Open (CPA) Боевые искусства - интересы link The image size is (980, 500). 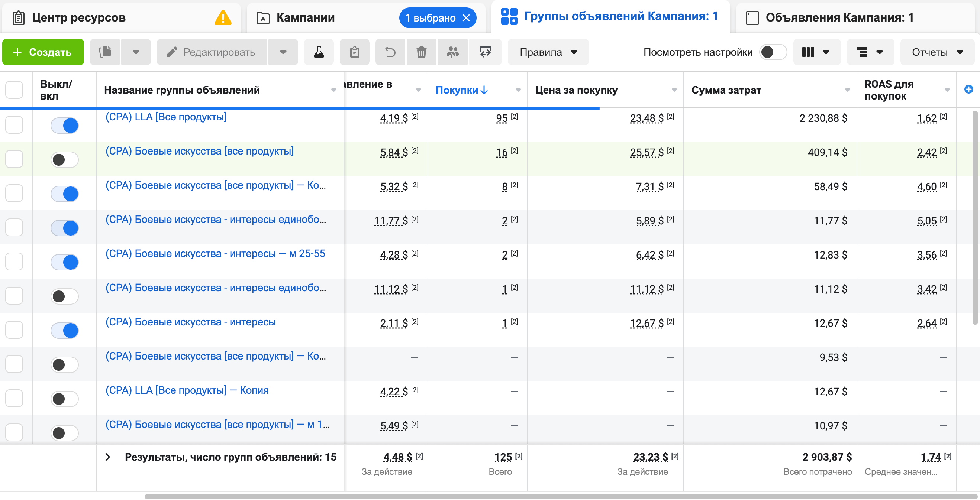coord(190,322)
